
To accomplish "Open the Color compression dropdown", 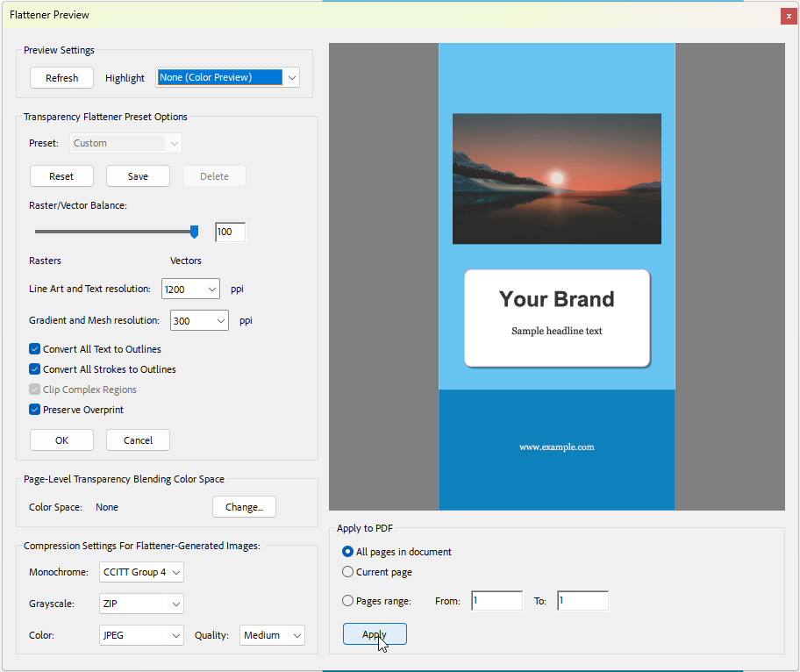I will click(141, 635).
